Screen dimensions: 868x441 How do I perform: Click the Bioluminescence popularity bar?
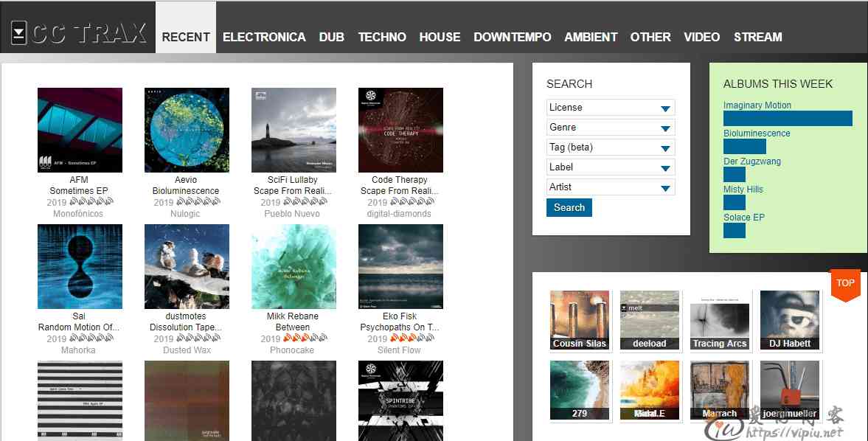[x=745, y=146]
